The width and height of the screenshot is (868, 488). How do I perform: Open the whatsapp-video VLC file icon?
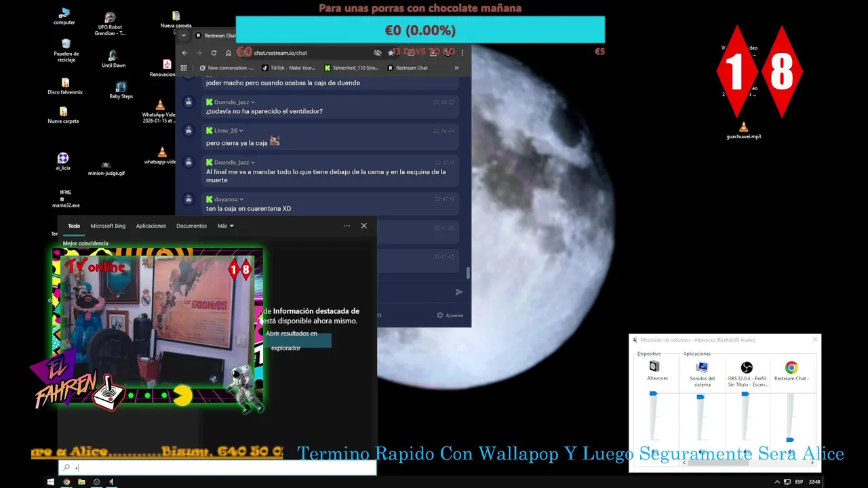(x=161, y=156)
